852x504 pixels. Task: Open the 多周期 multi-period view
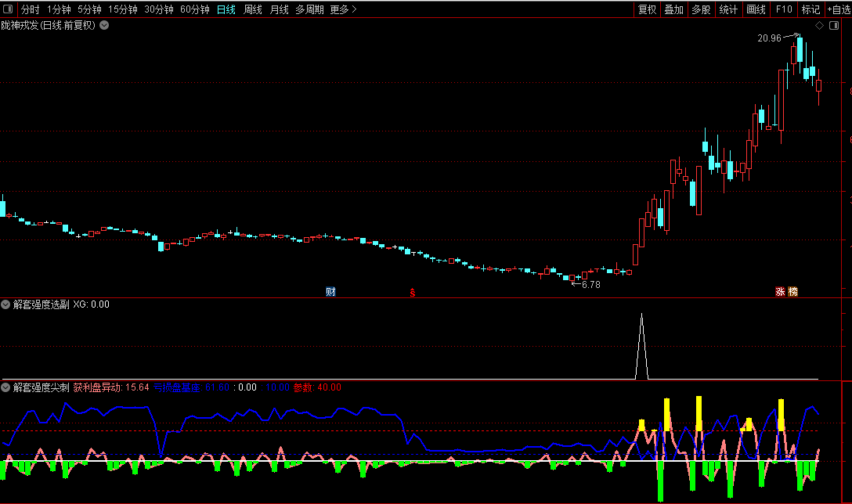(310, 9)
